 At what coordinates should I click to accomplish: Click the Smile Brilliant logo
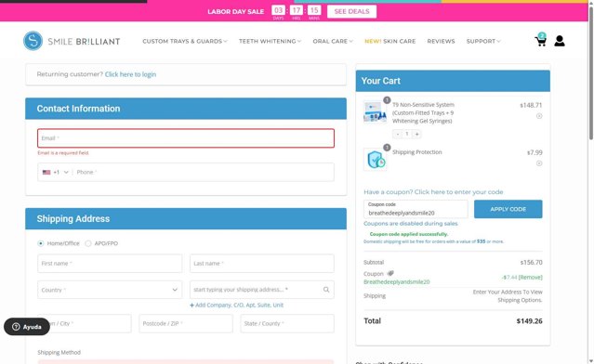pos(72,41)
